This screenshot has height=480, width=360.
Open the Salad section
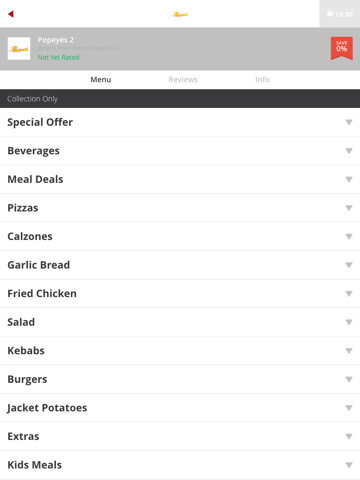(x=180, y=322)
